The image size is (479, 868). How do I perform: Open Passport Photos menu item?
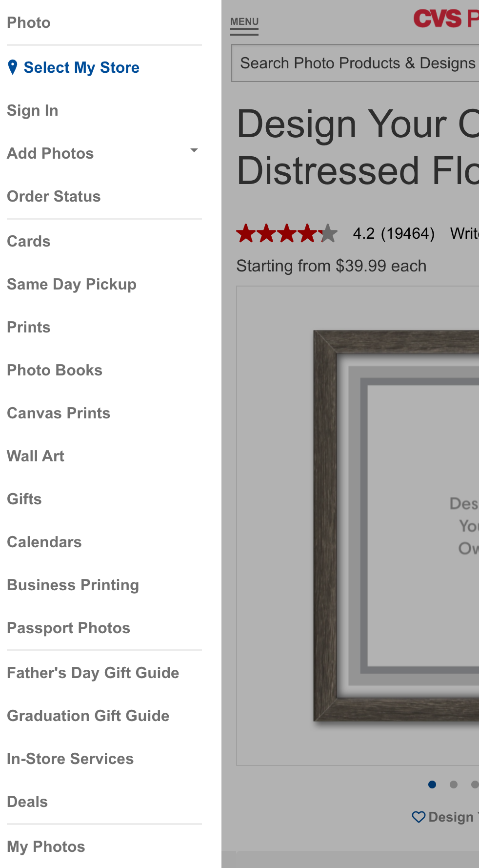point(69,628)
